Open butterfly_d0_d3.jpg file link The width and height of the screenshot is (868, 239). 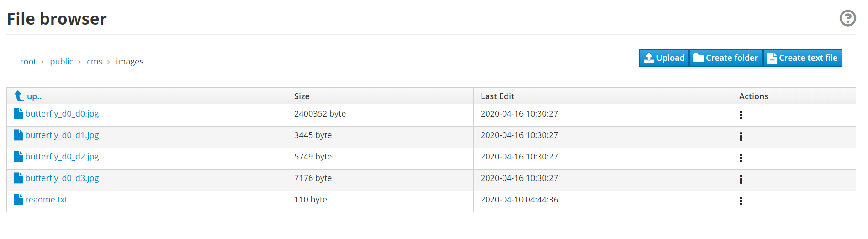tap(62, 178)
